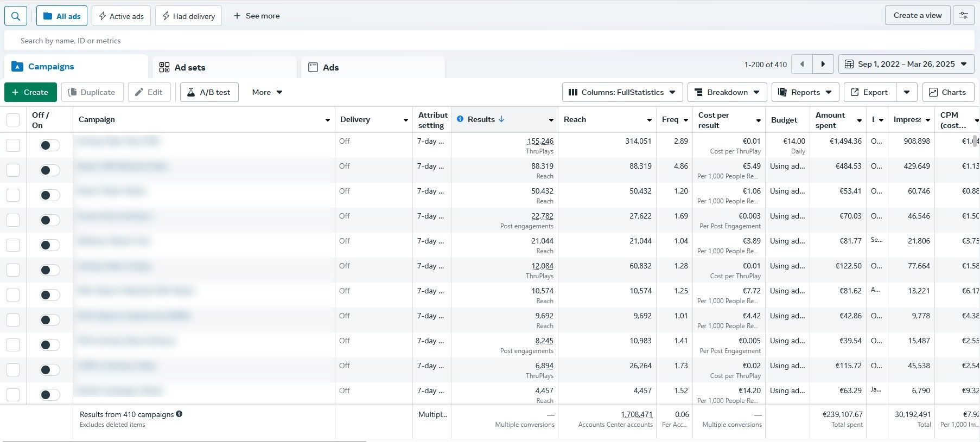The height and width of the screenshot is (442, 980).
Task: Click the Results column info icon
Action: [x=460, y=119]
